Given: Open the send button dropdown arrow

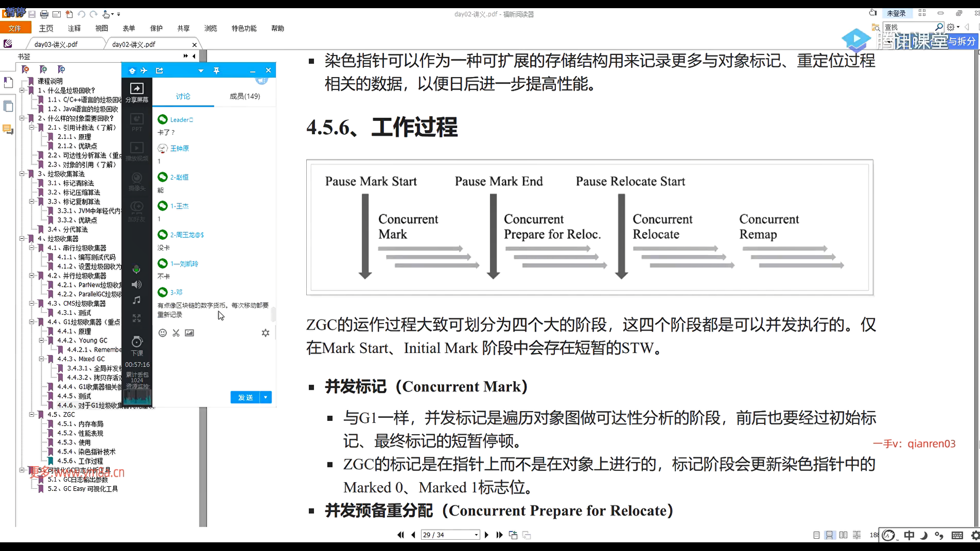Looking at the screenshot, I should point(266,397).
